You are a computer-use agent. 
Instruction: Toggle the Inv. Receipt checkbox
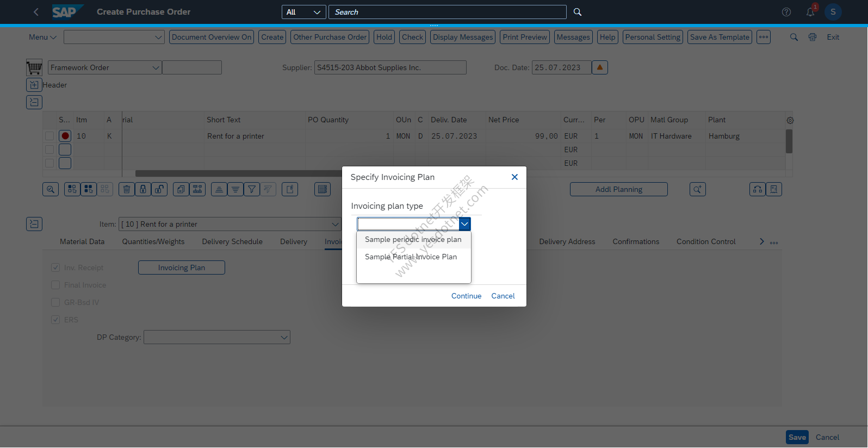click(55, 267)
